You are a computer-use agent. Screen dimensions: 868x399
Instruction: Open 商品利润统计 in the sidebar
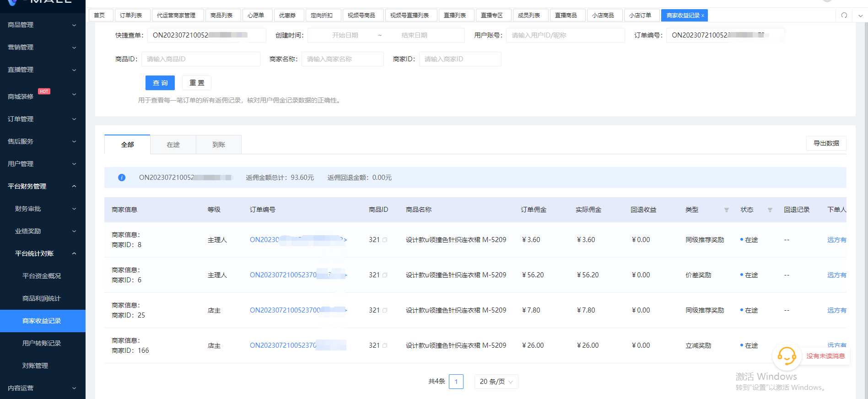click(x=42, y=298)
